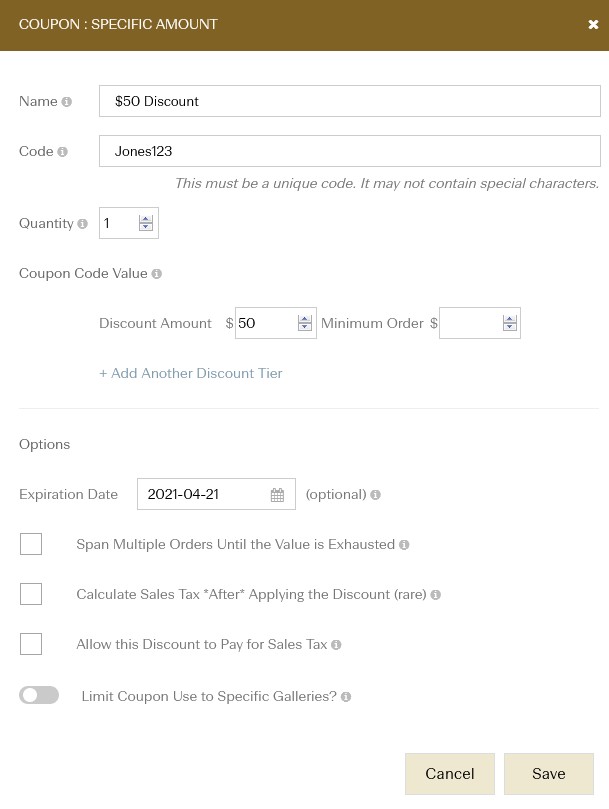Enable Span Multiple Orders Until Exhausted checkbox
This screenshot has width=609, height=809.
31,544
